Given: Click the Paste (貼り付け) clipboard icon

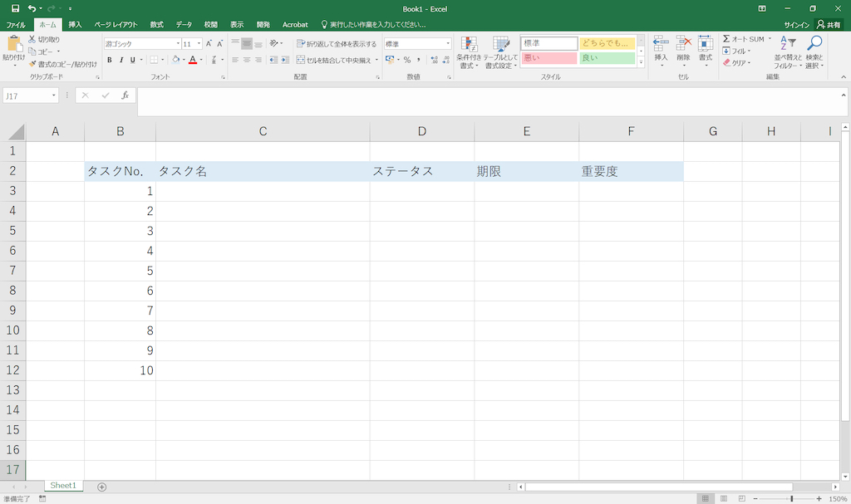Looking at the screenshot, I should [x=13, y=44].
